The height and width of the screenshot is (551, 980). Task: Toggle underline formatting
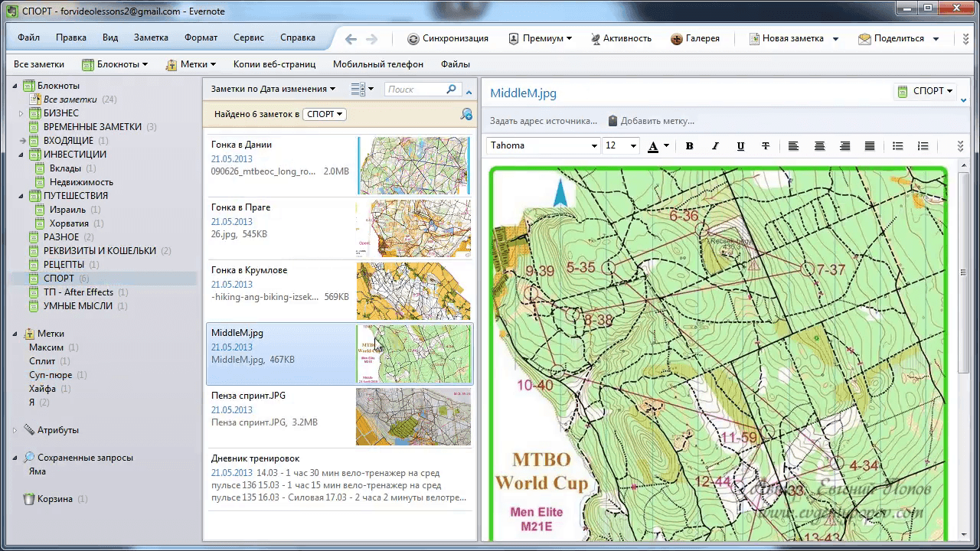click(x=740, y=146)
